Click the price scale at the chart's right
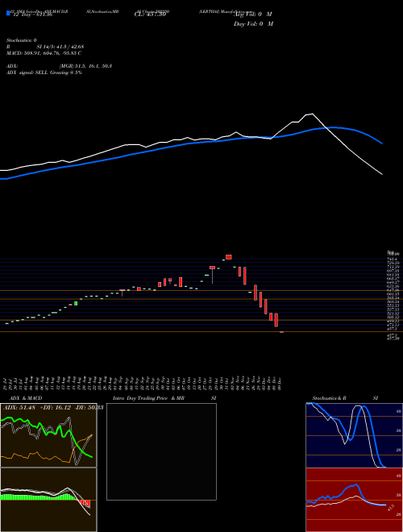Viewport: 403px width, 532px height. coord(393,295)
